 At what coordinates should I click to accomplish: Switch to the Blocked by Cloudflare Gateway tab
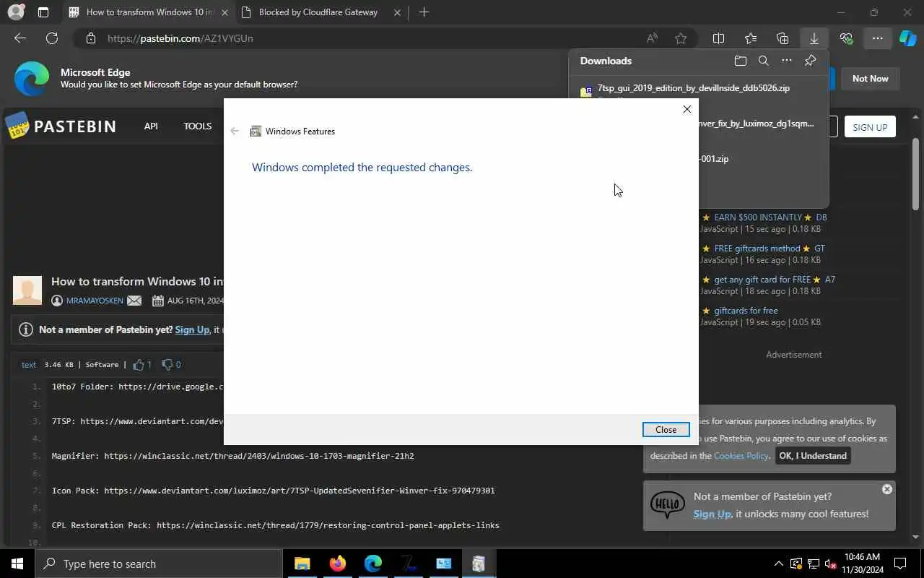(318, 12)
